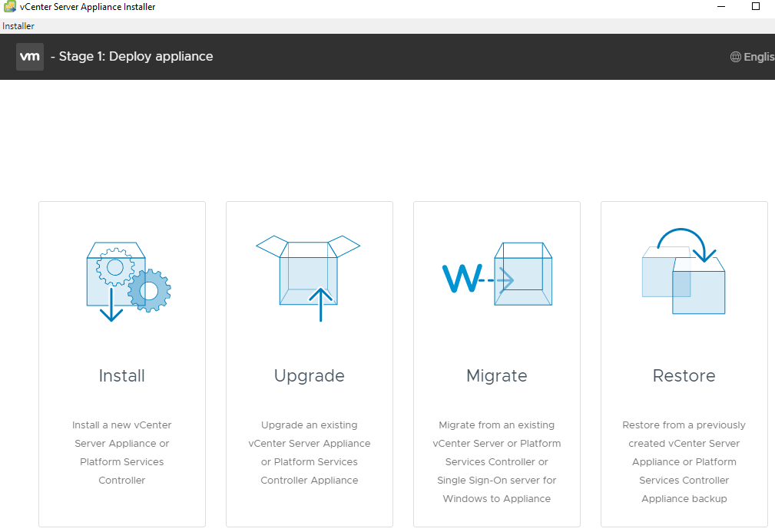The height and width of the screenshot is (532, 775).
Task: Click the Restore boxes icon
Action: [x=684, y=271]
